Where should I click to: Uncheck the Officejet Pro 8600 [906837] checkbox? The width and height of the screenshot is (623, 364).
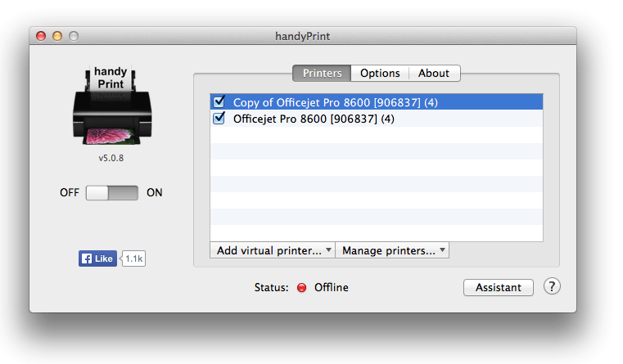219,119
